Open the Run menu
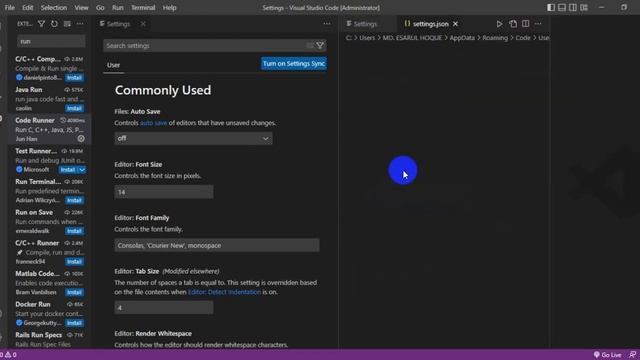 coord(118,7)
